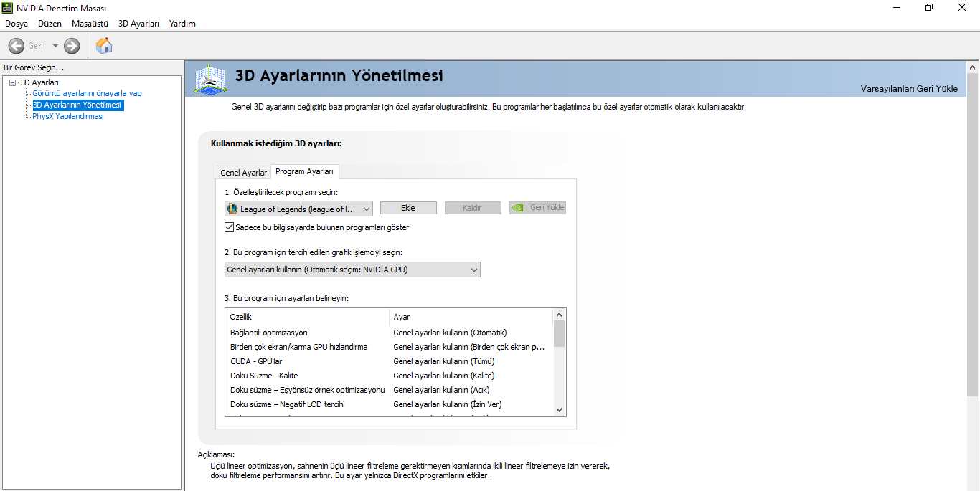Open the home page house icon
The height and width of the screenshot is (491, 980).
104,46
